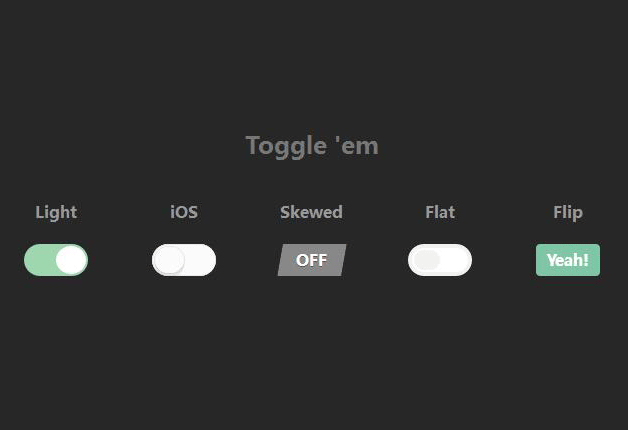
Task: Click the green track of Light toggle
Action: pos(39,260)
